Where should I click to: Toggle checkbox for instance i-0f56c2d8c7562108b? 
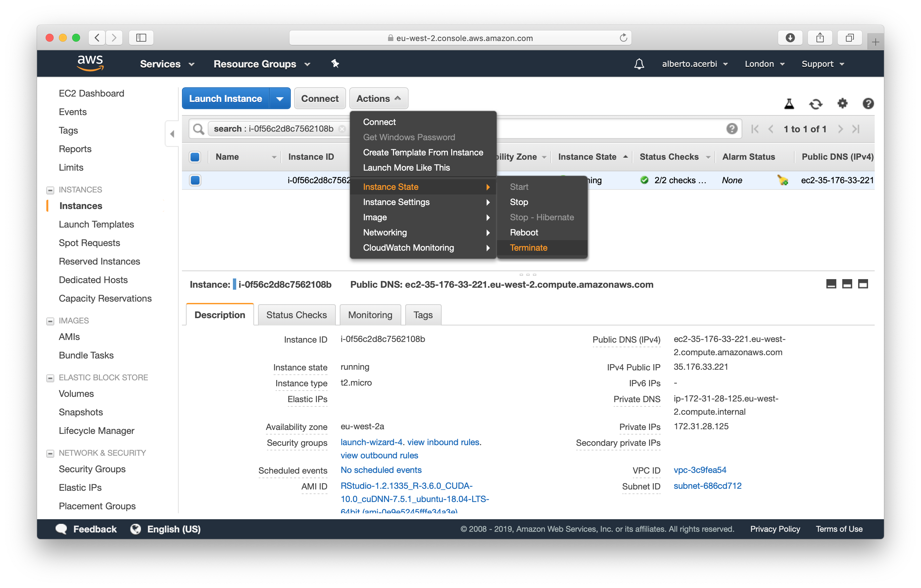(195, 180)
